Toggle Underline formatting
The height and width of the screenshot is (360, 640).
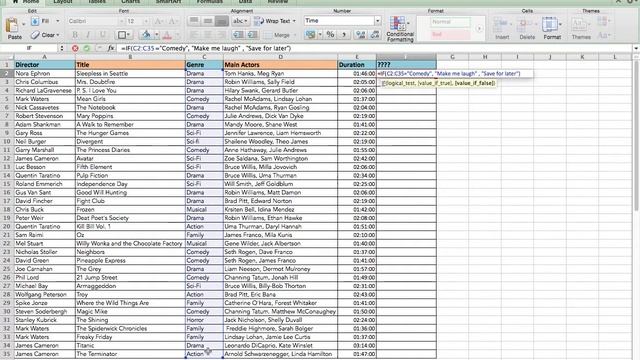[102, 35]
